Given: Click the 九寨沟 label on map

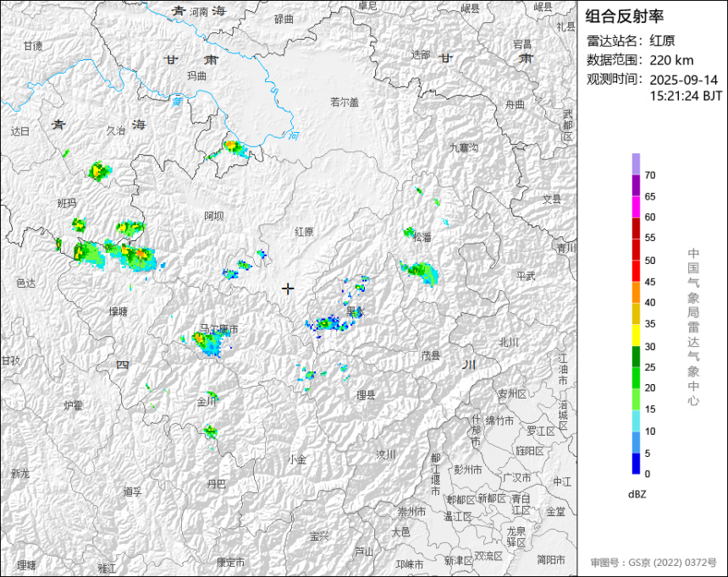Looking at the screenshot, I should tap(464, 147).
